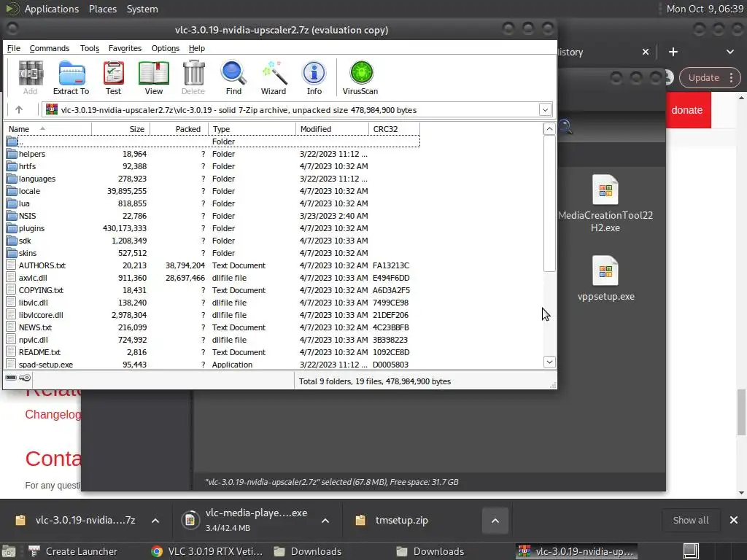747x560 pixels.
Task: Click vppsetup.exe icon in file manager
Action: point(605,271)
